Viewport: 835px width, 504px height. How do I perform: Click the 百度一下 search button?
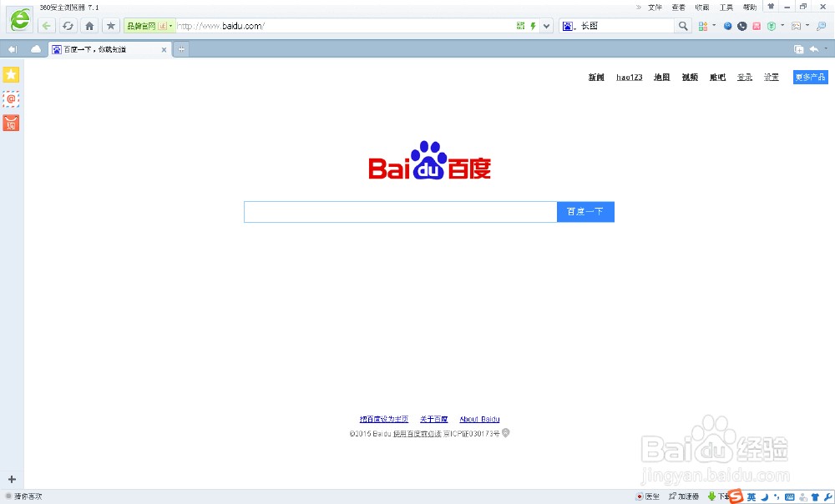[x=585, y=212]
